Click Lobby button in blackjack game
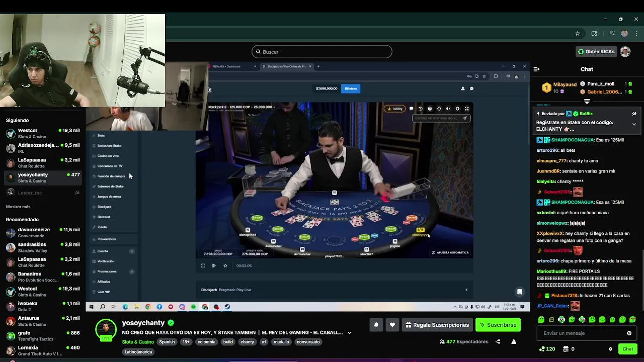Image resolution: width=644 pixels, height=362 pixels. [x=394, y=109]
